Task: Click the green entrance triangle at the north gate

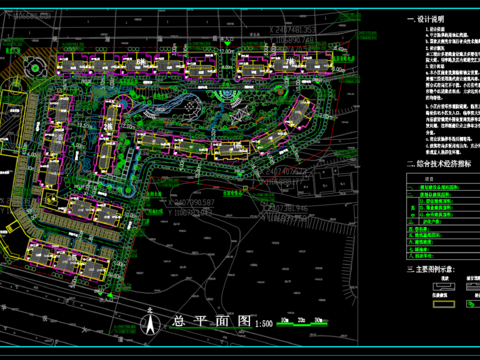Action: [x=227, y=44]
